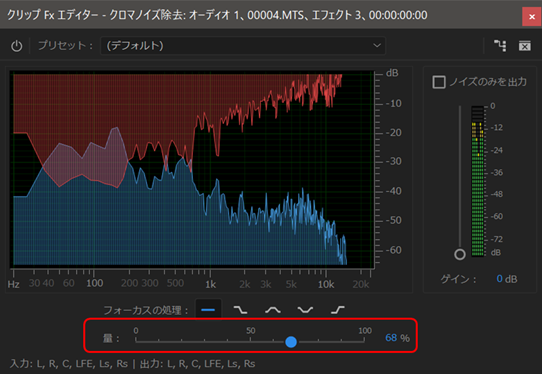Click the delete preset icon beside routing icon

[524, 46]
